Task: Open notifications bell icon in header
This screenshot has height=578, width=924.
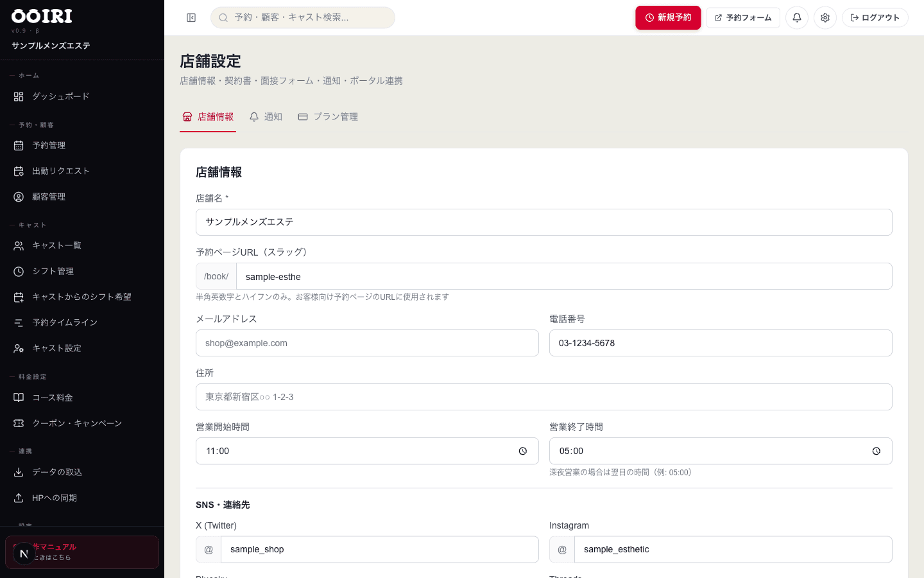Action: pos(797,18)
